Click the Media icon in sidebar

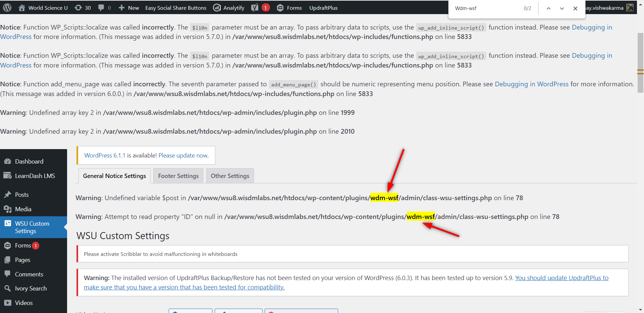(7, 209)
